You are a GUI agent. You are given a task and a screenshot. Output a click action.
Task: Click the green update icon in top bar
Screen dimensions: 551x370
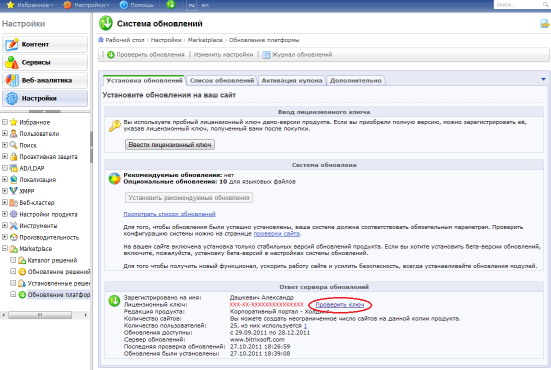pos(171,5)
